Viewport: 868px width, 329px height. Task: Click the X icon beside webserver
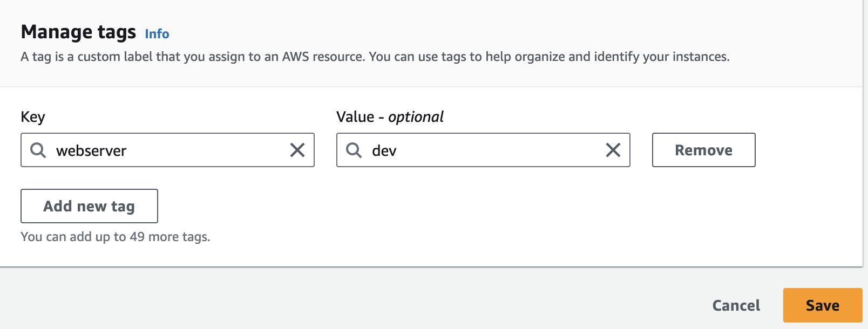pos(297,150)
